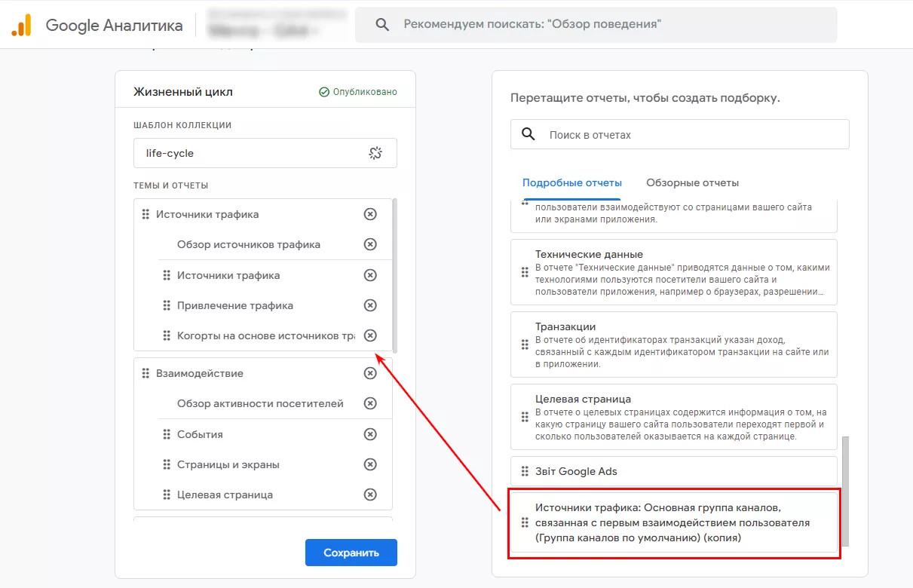
Task: Remove Обзор источников трафика with its X icon
Action: (x=370, y=244)
